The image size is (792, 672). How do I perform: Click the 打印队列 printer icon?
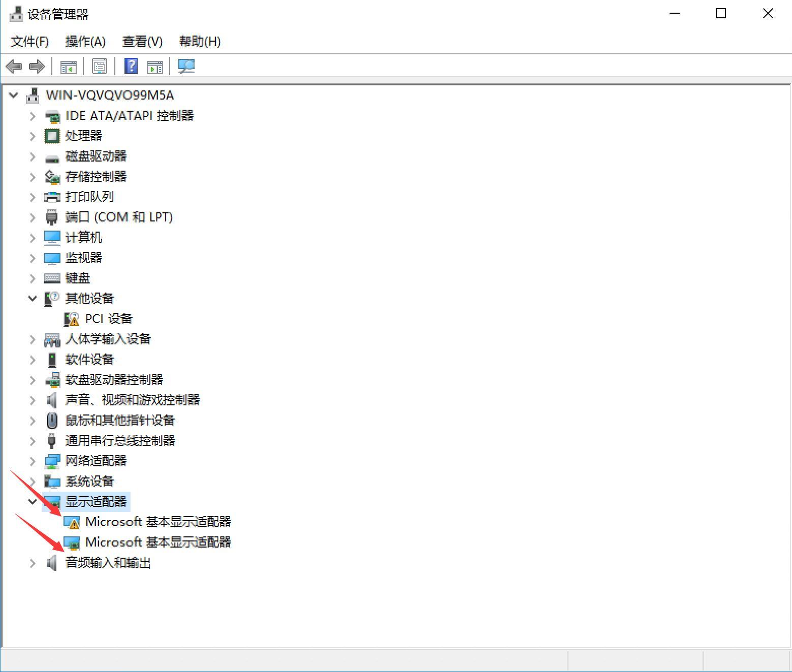click(52, 197)
